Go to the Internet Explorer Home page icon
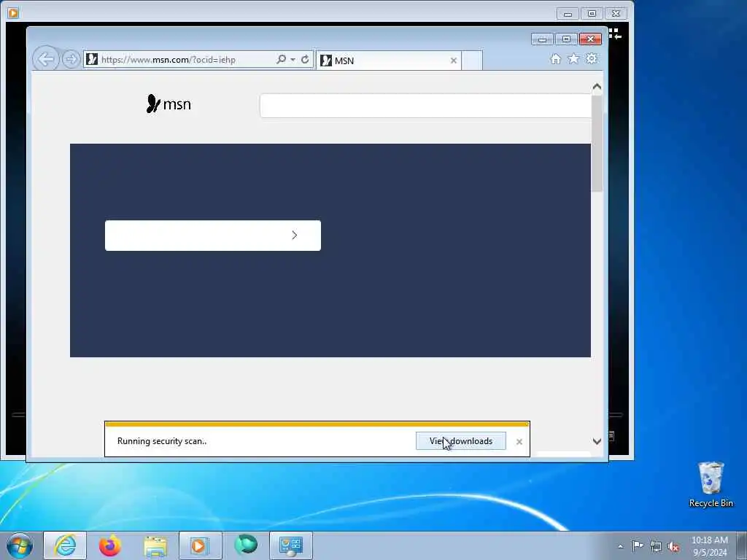This screenshot has height=560, width=747. coord(555,59)
